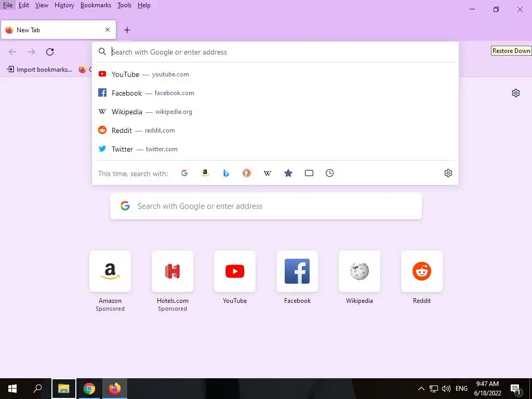Search bookmarks using the star icon

pyautogui.click(x=288, y=174)
